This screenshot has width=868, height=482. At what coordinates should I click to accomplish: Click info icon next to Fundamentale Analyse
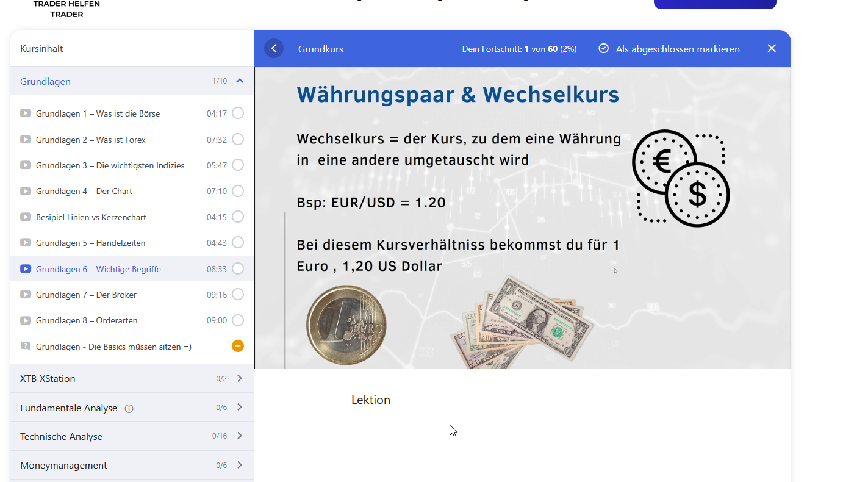click(x=129, y=408)
